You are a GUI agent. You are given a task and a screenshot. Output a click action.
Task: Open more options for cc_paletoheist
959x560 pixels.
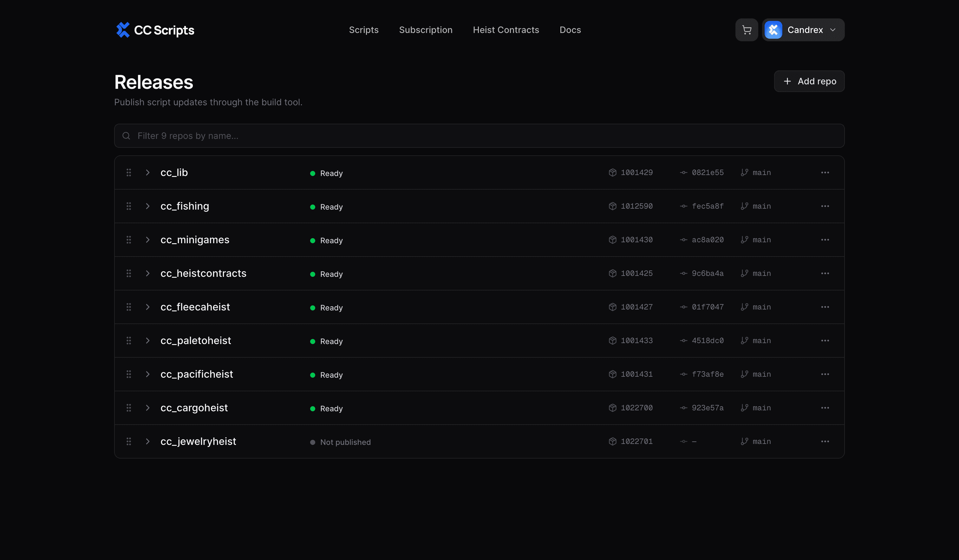click(825, 341)
